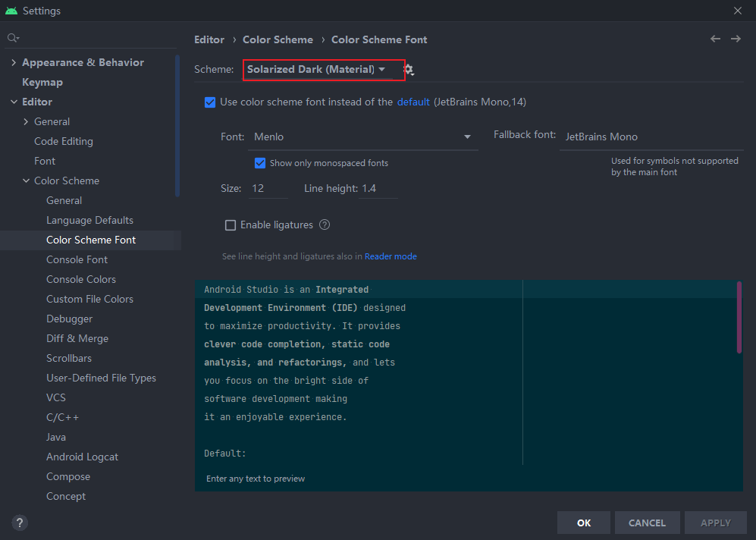Collapse the Color Scheme tree node
The height and width of the screenshot is (540, 756).
point(26,181)
